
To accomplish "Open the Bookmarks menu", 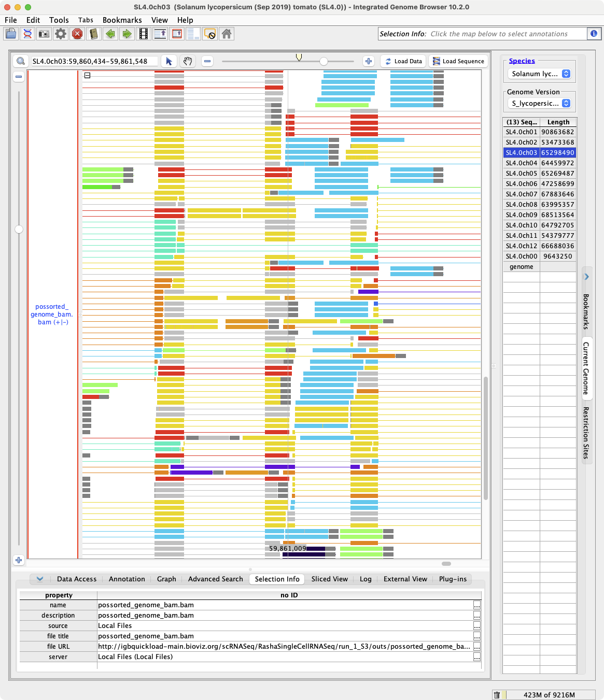I will [x=122, y=20].
